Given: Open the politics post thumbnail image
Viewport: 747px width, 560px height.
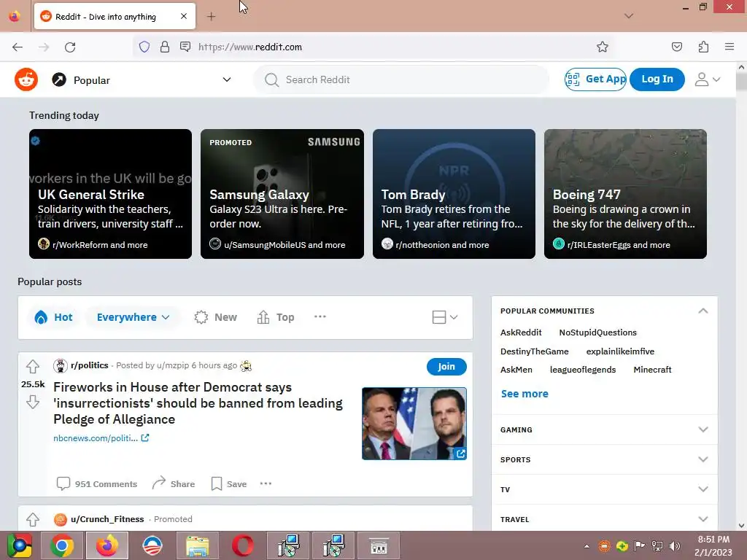Looking at the screenshot, I should (414, 424).
